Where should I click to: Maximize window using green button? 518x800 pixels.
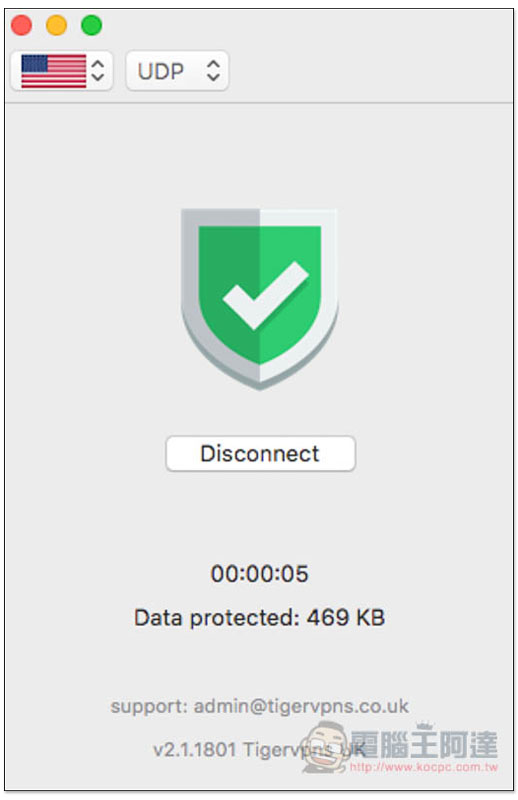coord(92,25)
